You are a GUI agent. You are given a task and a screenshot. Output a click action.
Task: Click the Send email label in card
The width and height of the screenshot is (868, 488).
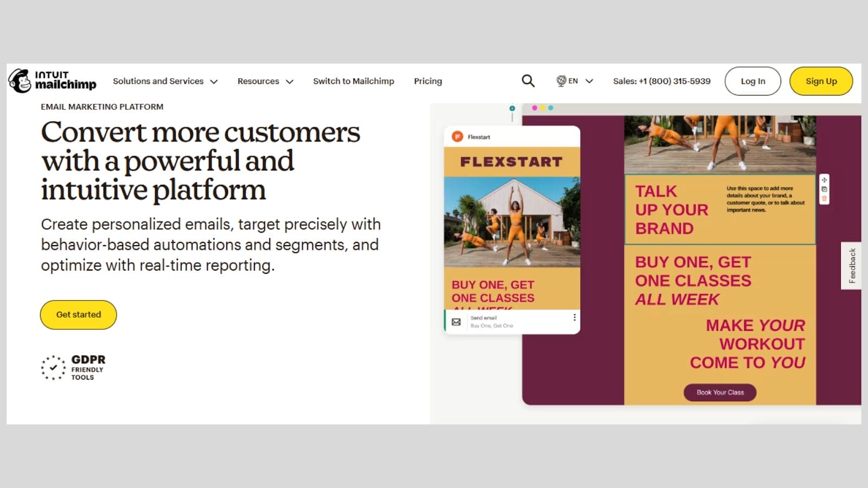click(483, 318)
